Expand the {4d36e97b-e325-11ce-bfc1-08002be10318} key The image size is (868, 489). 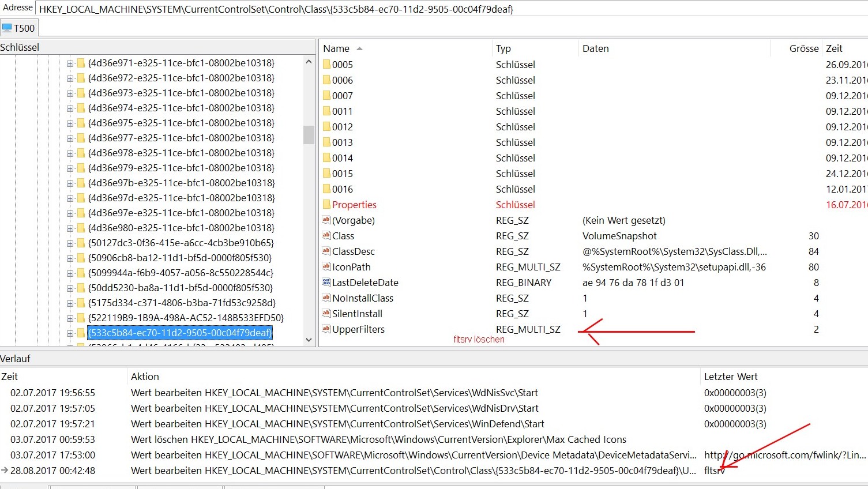point(70,183)
